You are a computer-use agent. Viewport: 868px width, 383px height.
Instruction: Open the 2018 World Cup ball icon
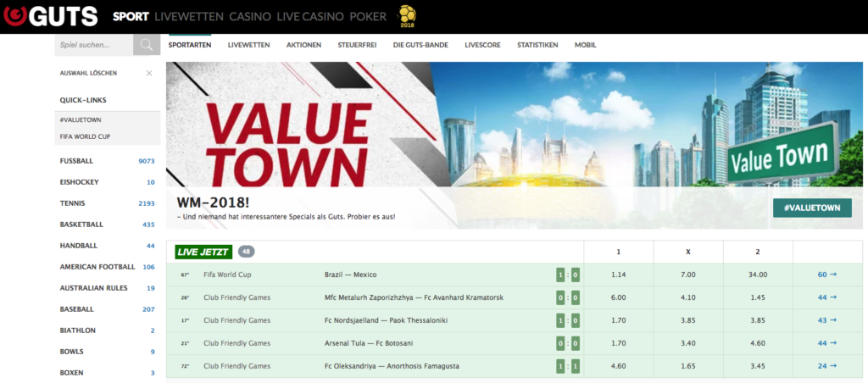(x=408, y=17)
